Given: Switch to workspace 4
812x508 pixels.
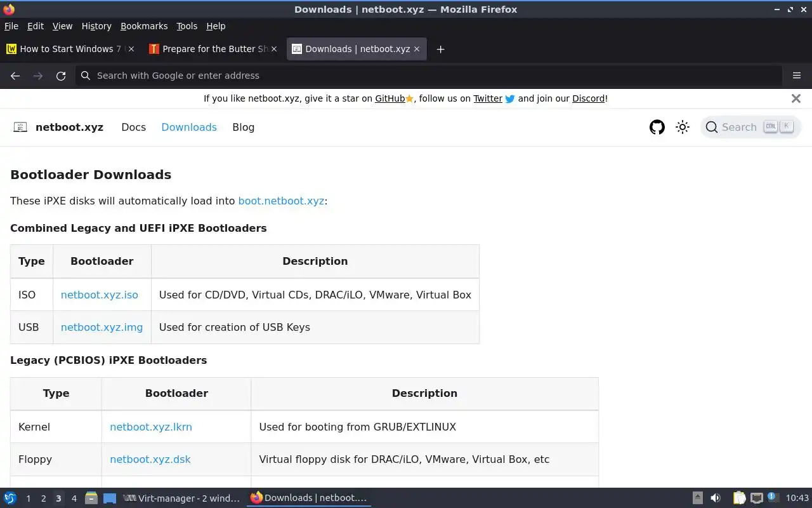Looking at the screenshot, I should (x=74, y=498).
